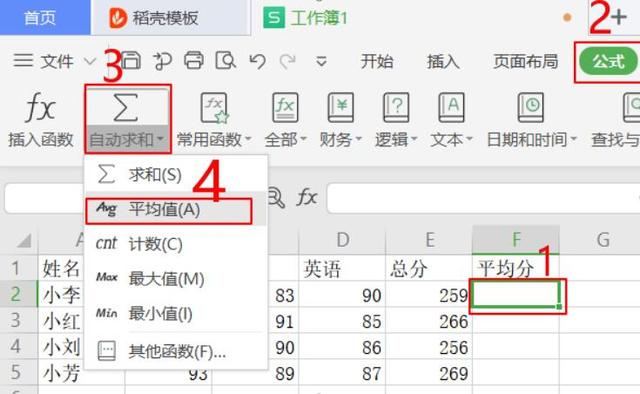
Task: Expand the 日期和时间 dropdown arrow
Action: (573, 140)
